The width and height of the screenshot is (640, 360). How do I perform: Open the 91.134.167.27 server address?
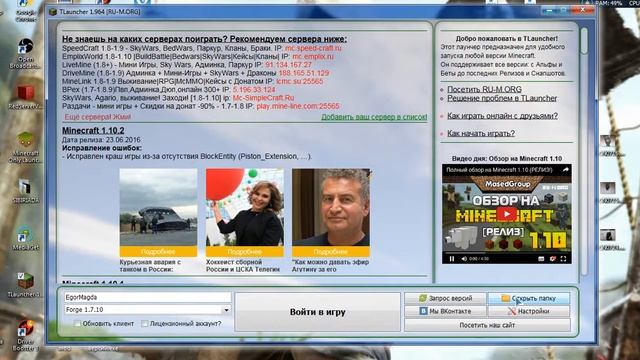pyautogui.click(x=288, y=64)
